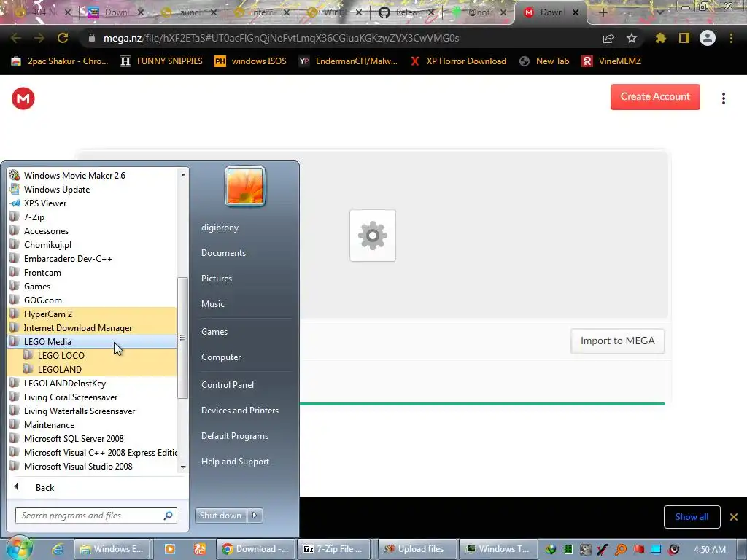The height and width of the screenshot is (560, 747).
Task: Click the share page icon in address bar
Action: click(608, 38)
